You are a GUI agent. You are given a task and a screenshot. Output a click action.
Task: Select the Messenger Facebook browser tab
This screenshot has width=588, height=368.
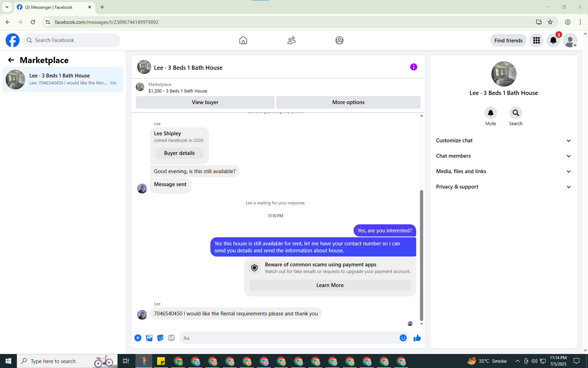tap(54, 7)
